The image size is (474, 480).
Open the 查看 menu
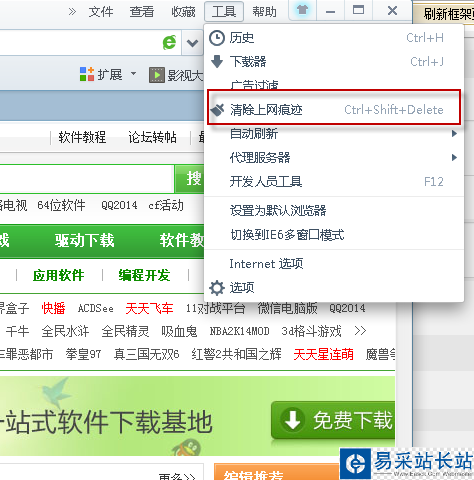142,12
